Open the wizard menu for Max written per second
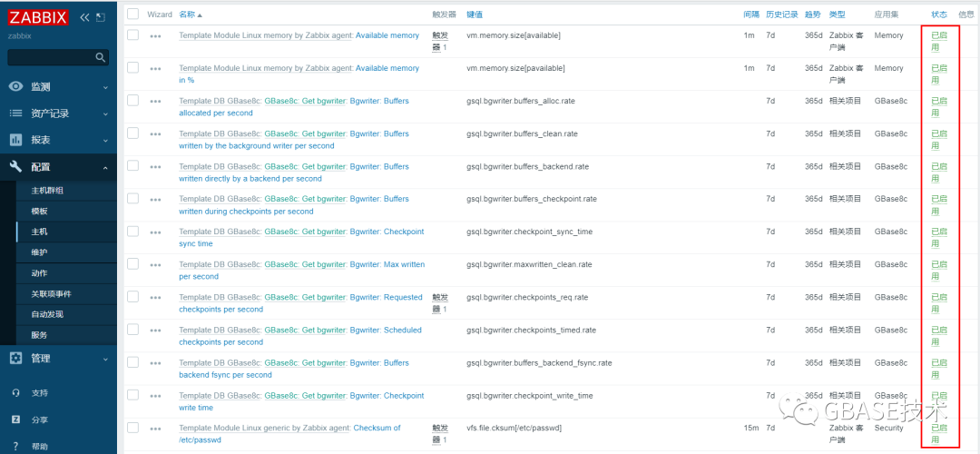The width and height of the screenshot is (980, 454). (x=156, y=265)
